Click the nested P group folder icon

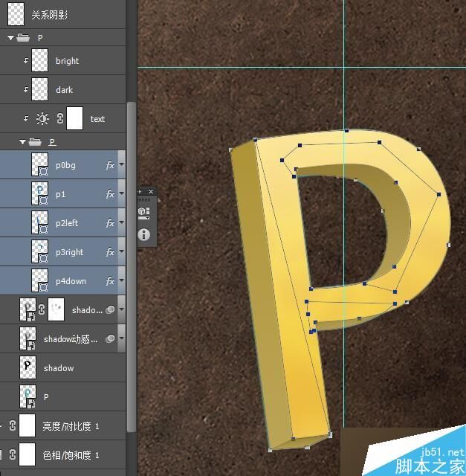coord(35,142)
